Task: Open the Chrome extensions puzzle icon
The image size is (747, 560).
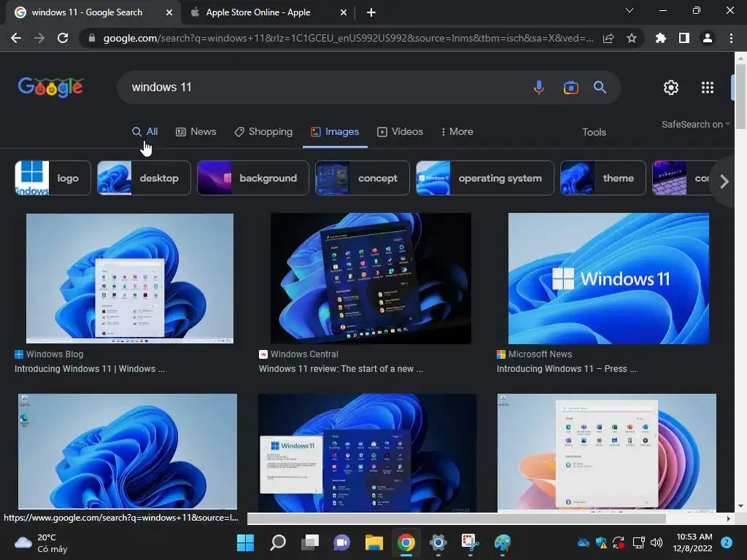Action: (661, 38)
